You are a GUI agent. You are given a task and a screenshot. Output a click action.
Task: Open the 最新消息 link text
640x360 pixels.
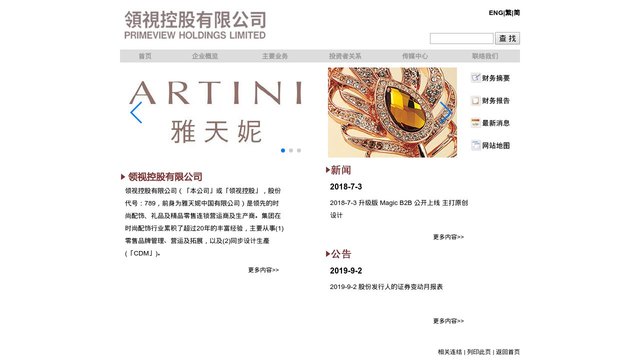pyautogui.click(x=496, y=123)
